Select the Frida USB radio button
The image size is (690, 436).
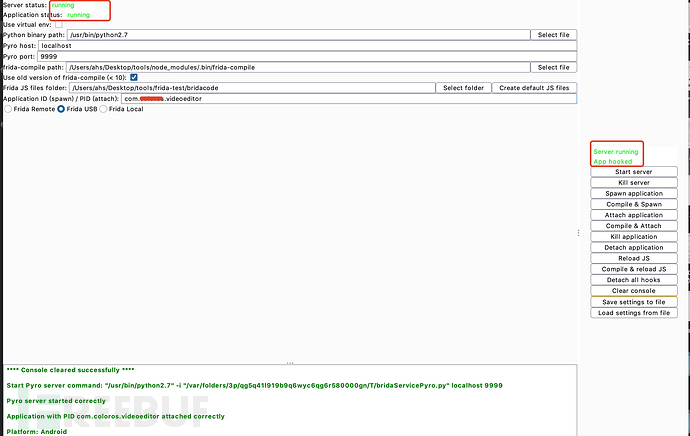click(61, 109)
